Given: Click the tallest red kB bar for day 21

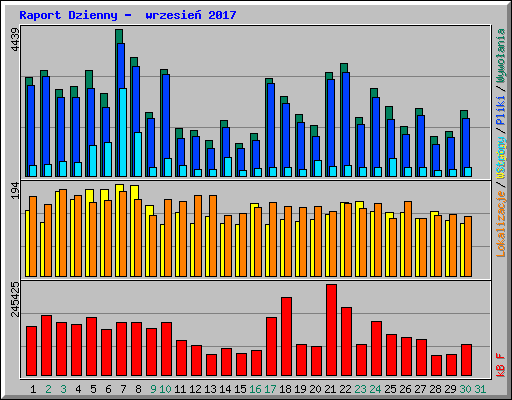Looking at the screenshot, I should 332,330.
